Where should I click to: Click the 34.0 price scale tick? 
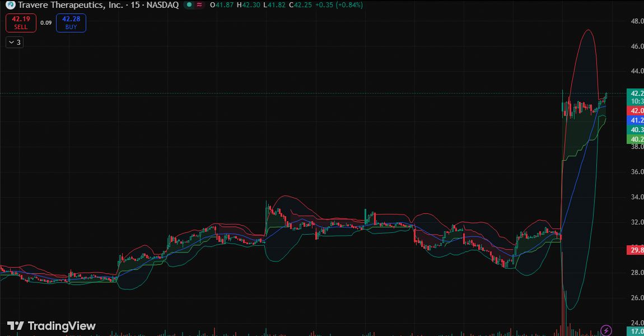[637, 197]
